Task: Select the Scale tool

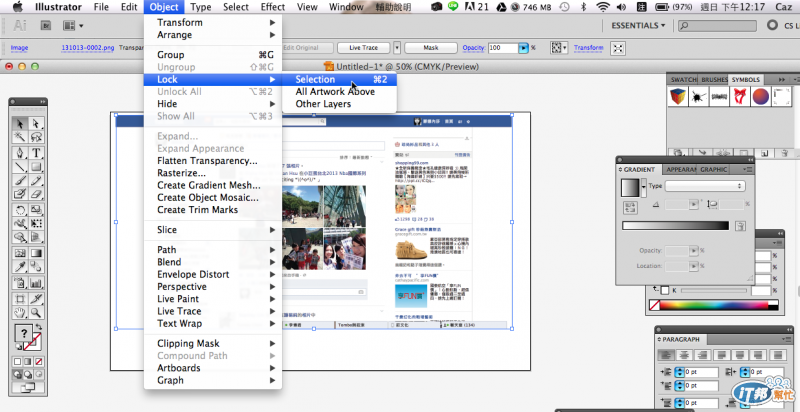Action: 36,210
